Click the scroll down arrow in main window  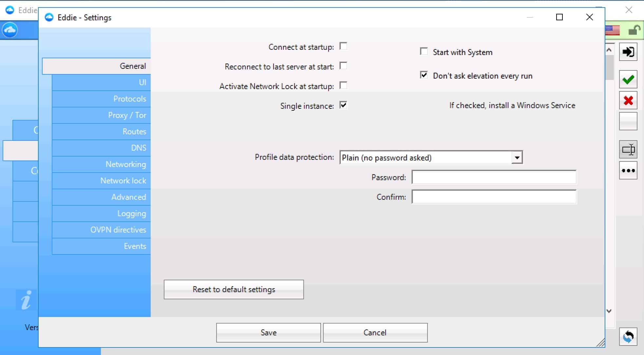pyautogui.click(x=609, y=311)
